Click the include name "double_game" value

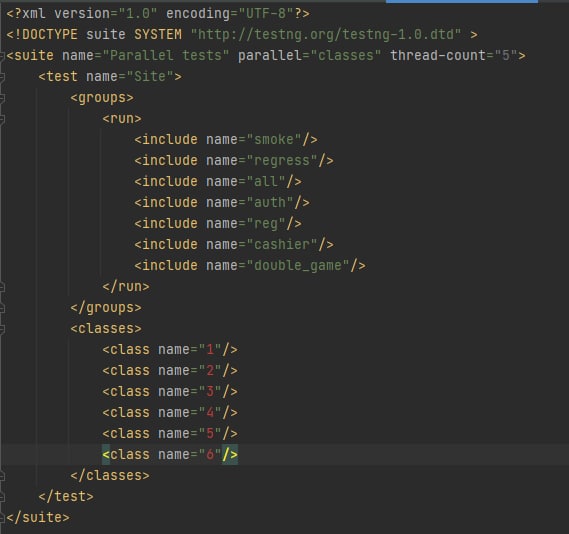(x=298, y=266)
